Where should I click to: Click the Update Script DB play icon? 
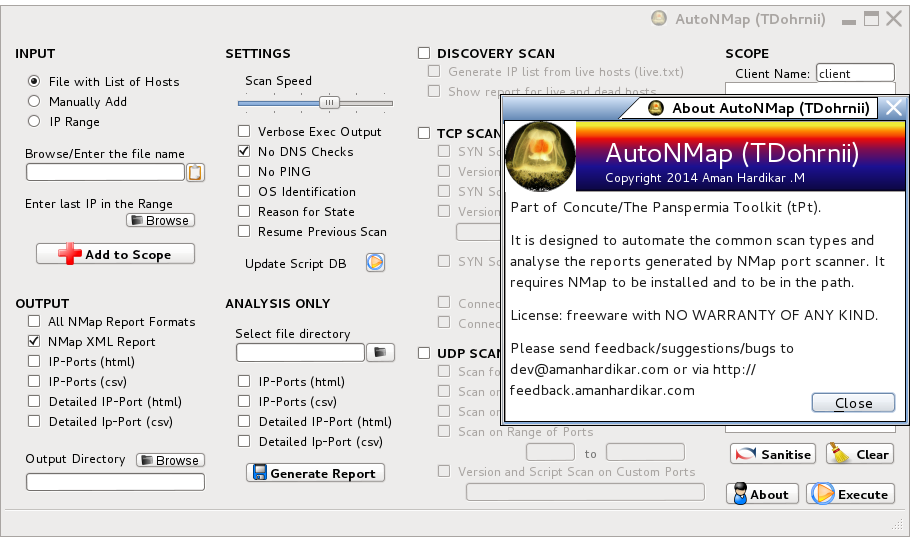(375, 263)
